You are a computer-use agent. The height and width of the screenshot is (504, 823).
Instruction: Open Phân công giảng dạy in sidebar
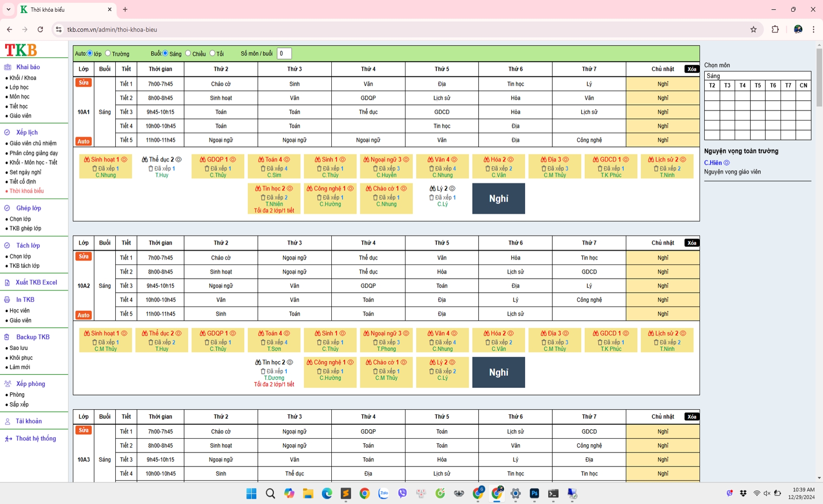[33, 153]
